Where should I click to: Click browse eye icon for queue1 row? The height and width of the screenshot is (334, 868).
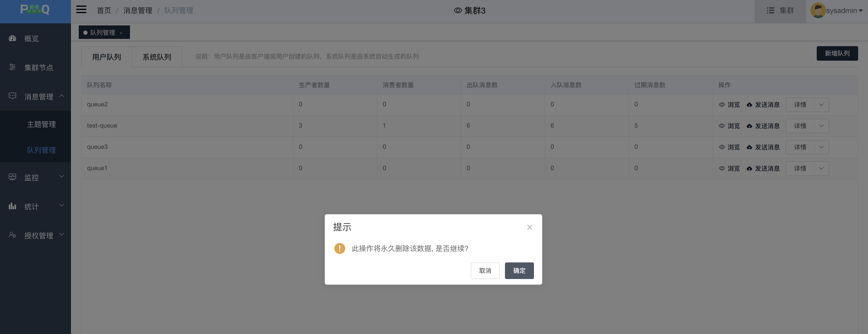click(722, 168)
